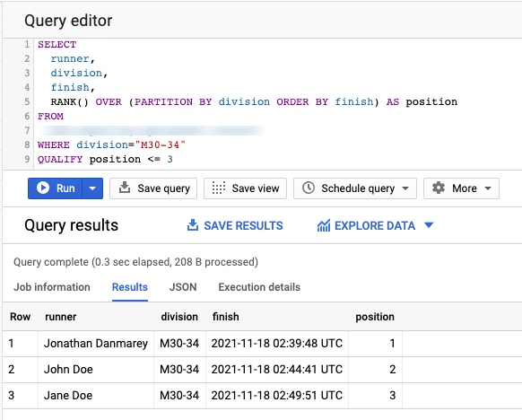Open the More settings dropdown

coord(461,188)
